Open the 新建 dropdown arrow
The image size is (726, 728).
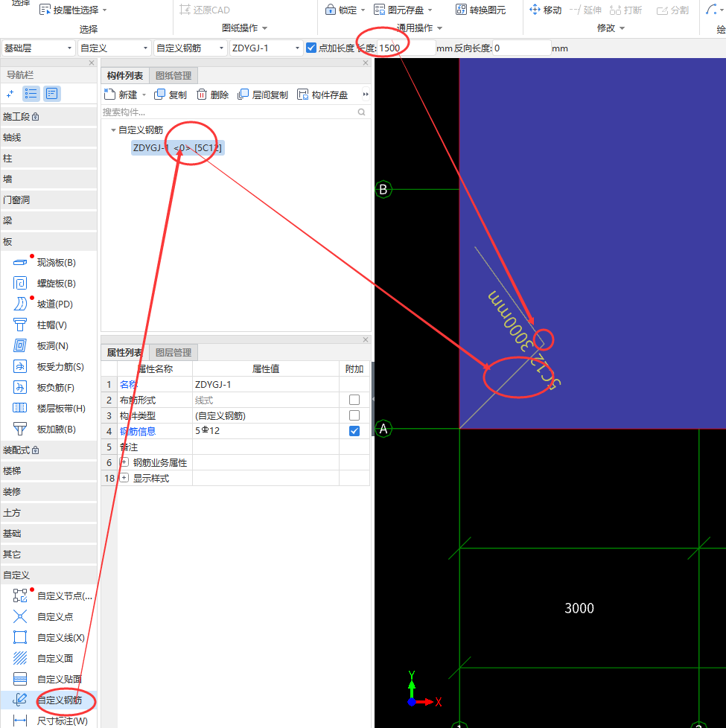tap(144, 95)
